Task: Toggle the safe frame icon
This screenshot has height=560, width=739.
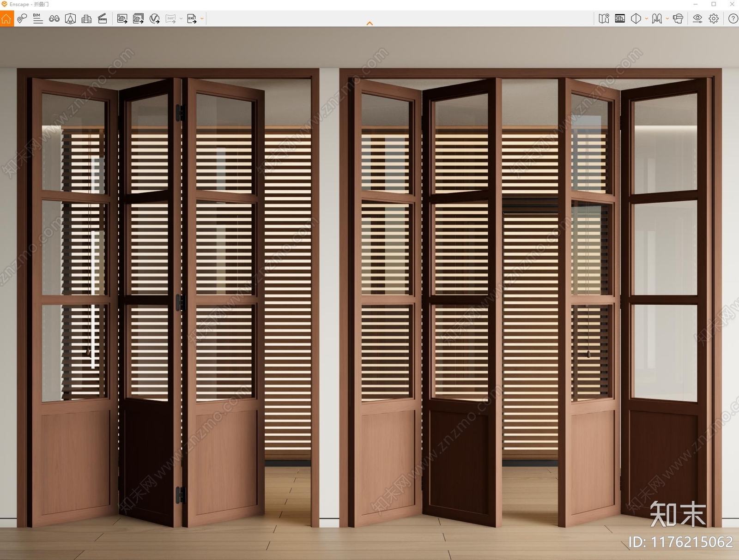Action: [70, 19]
